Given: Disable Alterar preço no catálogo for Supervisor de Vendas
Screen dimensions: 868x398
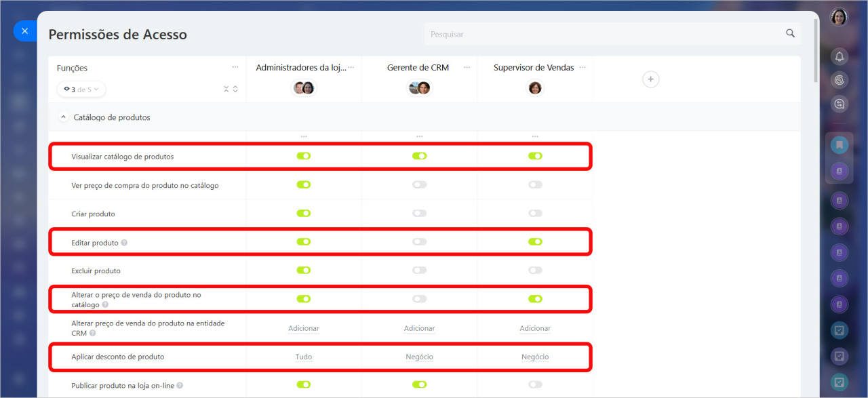Looking at the screenshot, I should 535,298.
